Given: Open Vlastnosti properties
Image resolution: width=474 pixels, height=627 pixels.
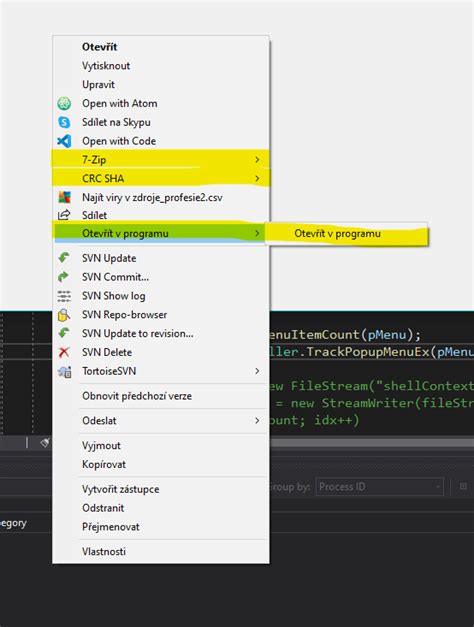Looking at the screenshot, I should (x=160, y=551).
